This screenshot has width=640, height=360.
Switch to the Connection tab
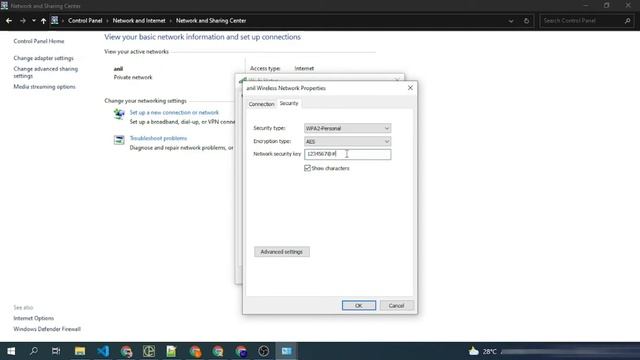(261, 104)
